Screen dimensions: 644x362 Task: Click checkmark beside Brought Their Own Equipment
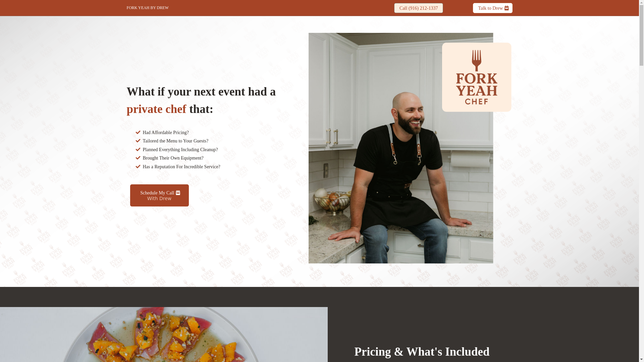138,158
